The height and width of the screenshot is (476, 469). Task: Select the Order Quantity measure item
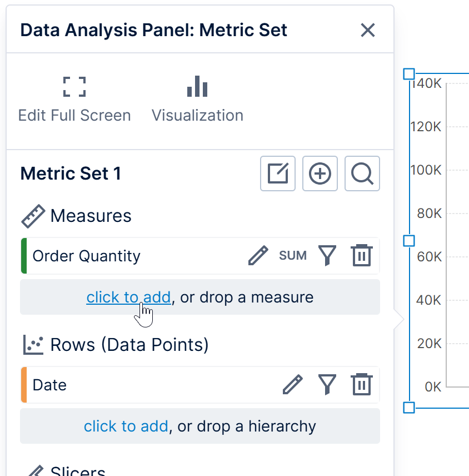87,256
